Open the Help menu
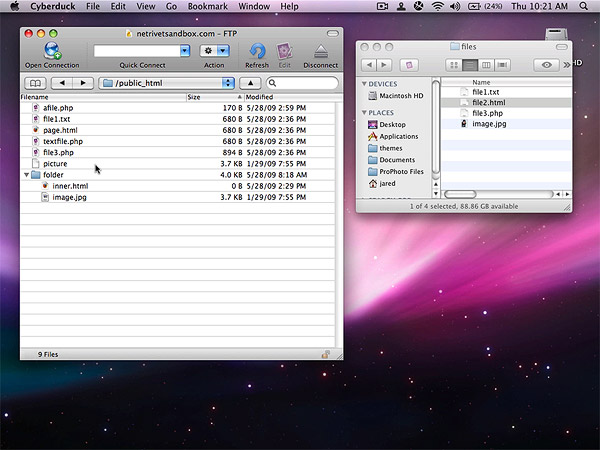Screen dimensions: 600x450 [289, 6]
